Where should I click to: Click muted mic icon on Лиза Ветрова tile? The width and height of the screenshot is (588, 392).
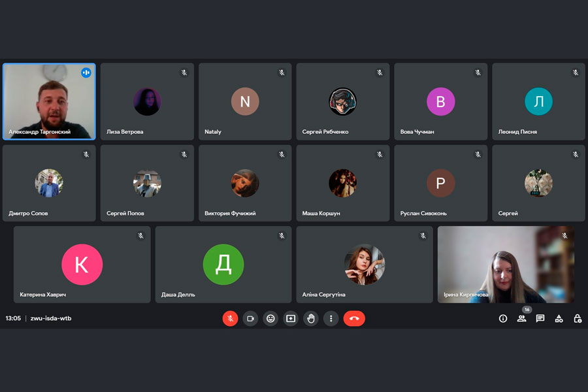tap(184, 73)
